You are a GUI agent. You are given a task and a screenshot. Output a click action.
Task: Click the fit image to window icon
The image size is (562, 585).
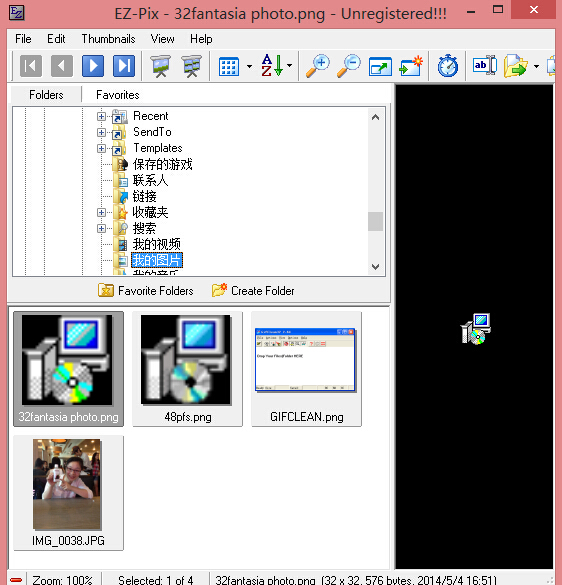(x=380, y=67)
